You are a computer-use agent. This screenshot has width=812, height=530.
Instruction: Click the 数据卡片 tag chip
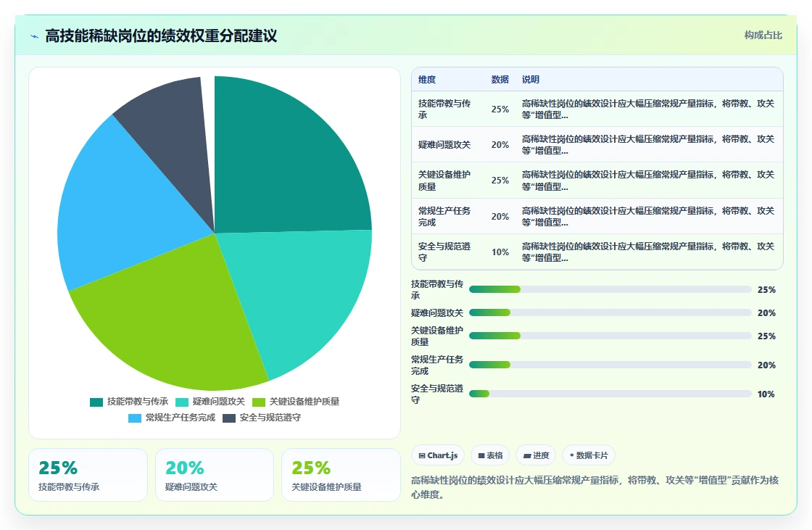[589, 455]
